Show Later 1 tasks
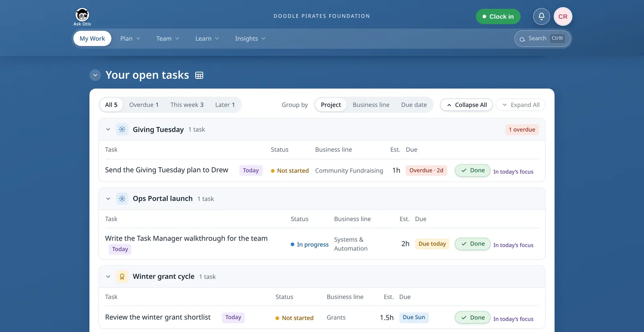The image size is (644, 332). 225,105
